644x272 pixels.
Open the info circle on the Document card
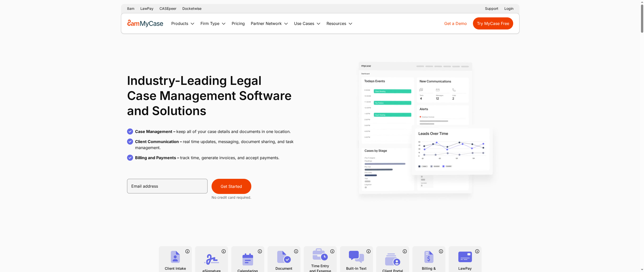pyautogui.click(x=296, y=251)
